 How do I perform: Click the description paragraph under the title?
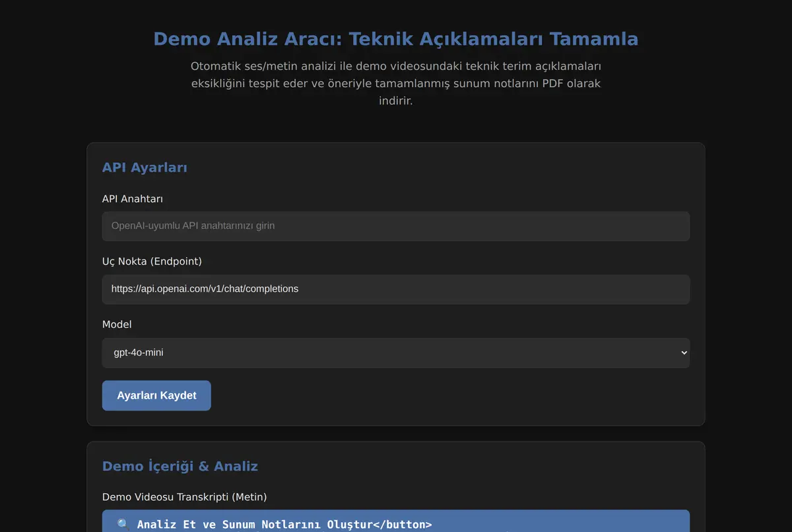[x=396, y=84]
